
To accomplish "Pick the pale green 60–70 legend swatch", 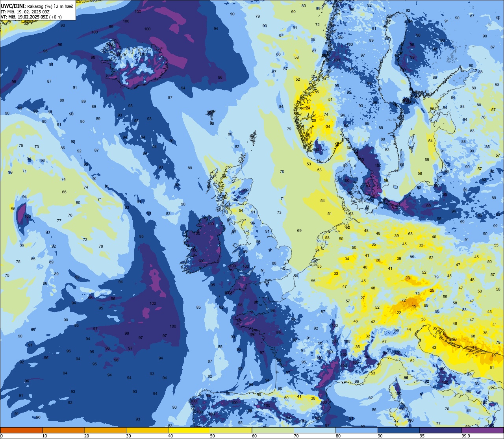I will point(273,430).
